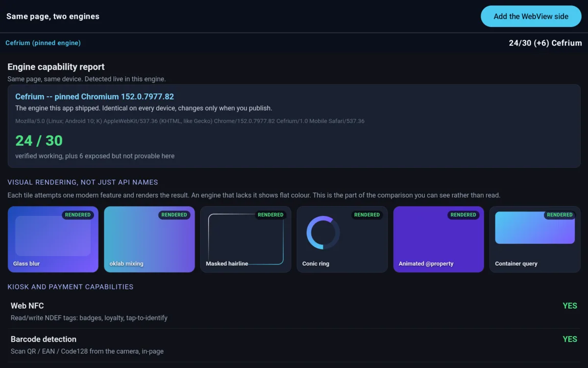Image resolution: width=588 pixels, height=368 pixels.
Task: Click the Conic ring tile
Action: (342, 239)
